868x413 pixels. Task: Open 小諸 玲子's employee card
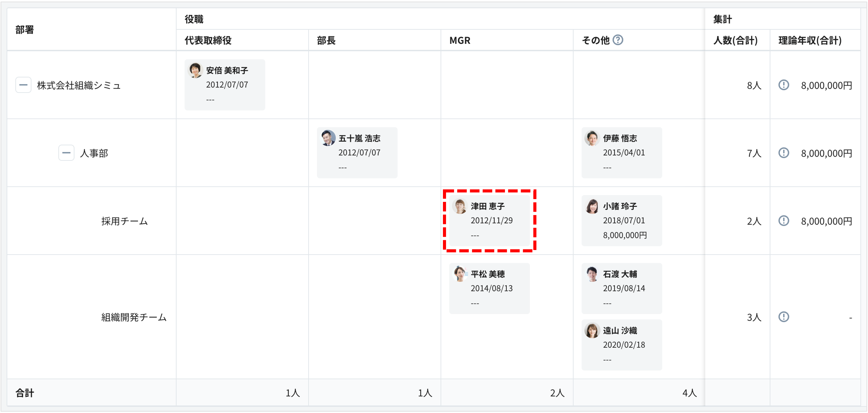(x=622, y=220)
